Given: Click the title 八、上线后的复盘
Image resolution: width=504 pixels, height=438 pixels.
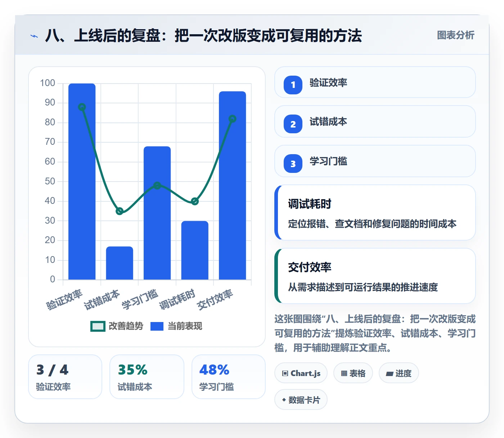Looking at the screenshot, I should [x=203, y=36].
